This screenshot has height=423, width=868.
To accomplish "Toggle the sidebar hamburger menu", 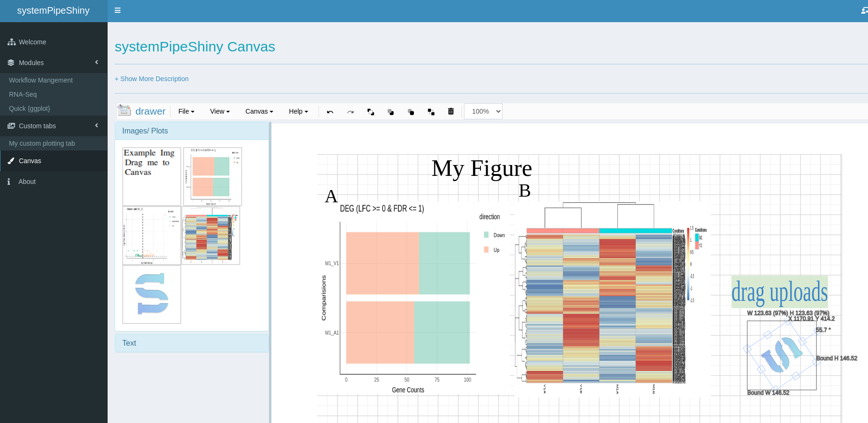I will [x=118, y=10].
